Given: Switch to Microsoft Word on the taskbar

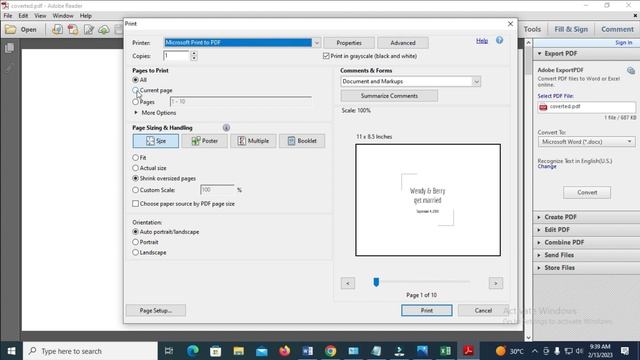Looking at the screenshot, I should pyautogui.click(x=307, y=351).
